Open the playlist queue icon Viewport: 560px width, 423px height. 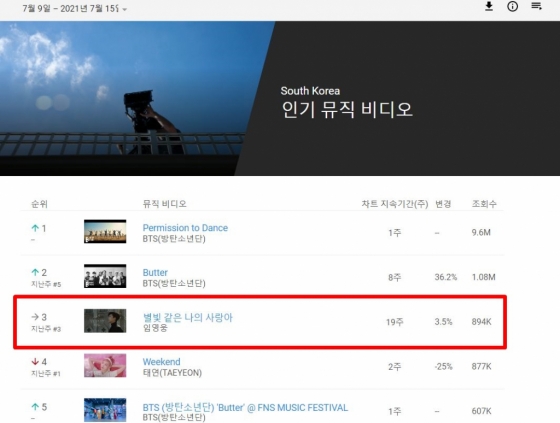pos(536,6)
